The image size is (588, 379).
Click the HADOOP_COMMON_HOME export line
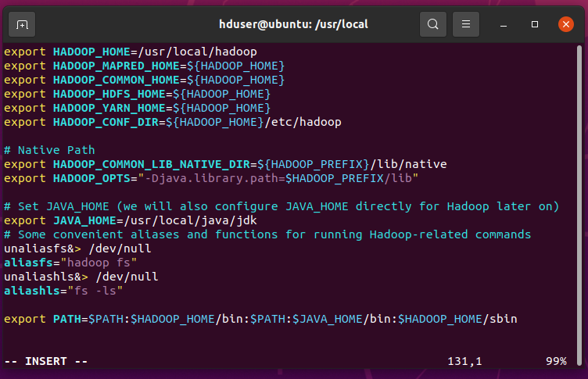click(145, 80)
